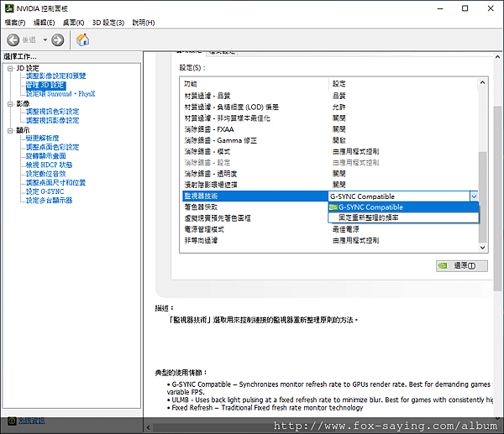Open the 桌面(K) menu

[73, 23]
